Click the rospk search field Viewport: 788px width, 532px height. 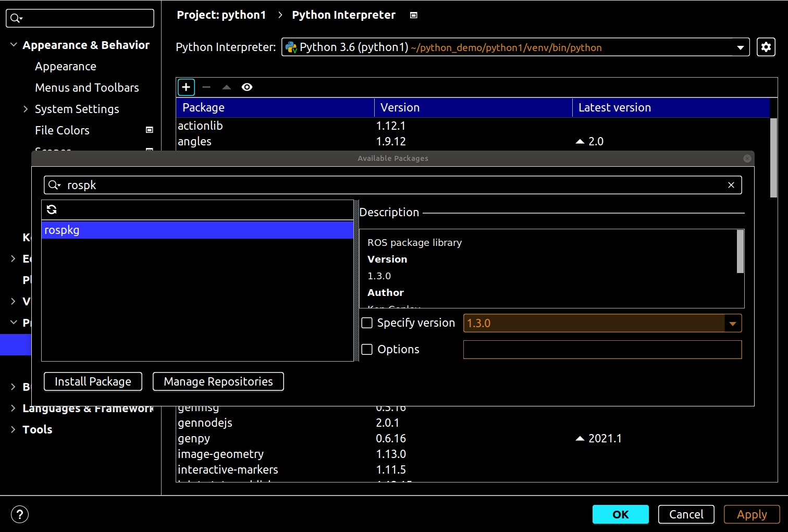[392, 185]
